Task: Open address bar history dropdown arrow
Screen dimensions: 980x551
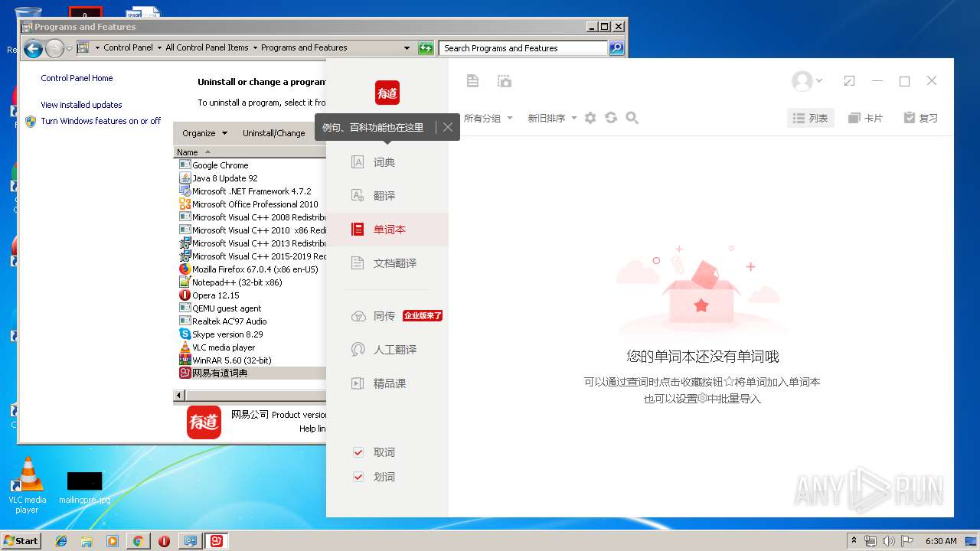Action: 407,48
